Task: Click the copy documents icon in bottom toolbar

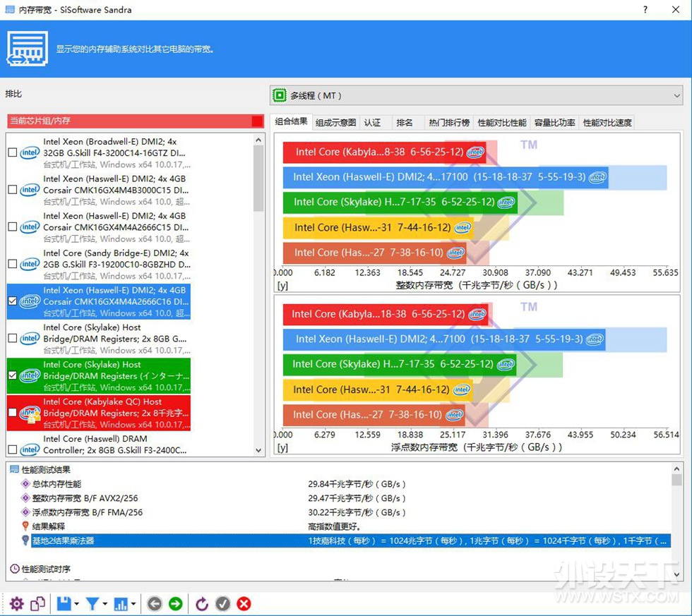Action: coord(38,604)
